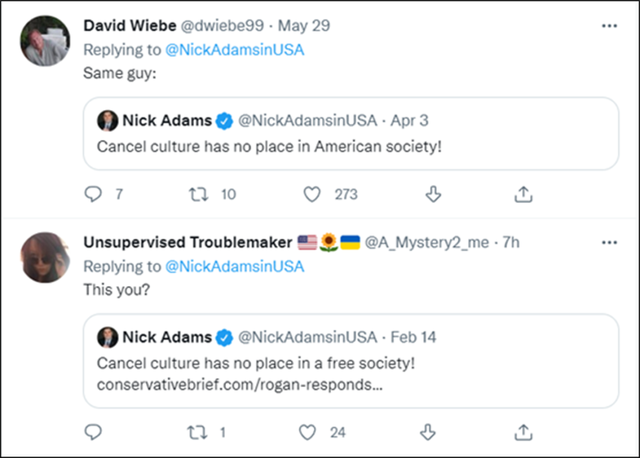Open @NickAdamsinUSA link in Troublemaker's reply

click(233, 266)
